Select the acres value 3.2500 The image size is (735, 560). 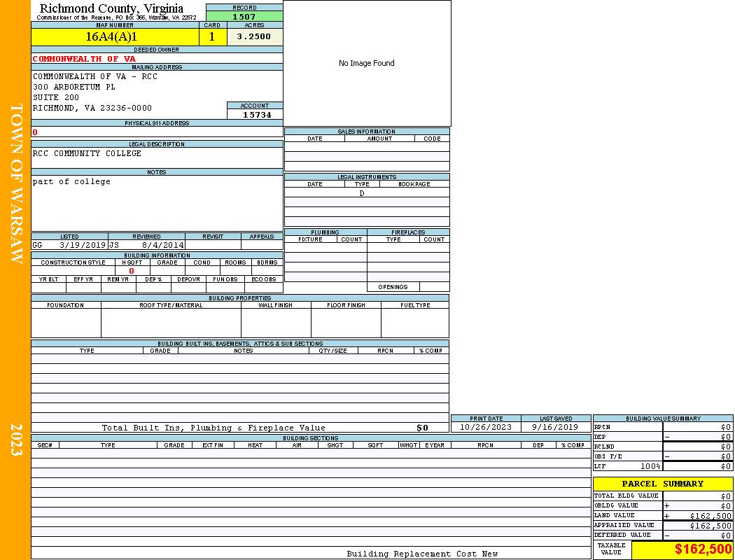click(254, 37)
